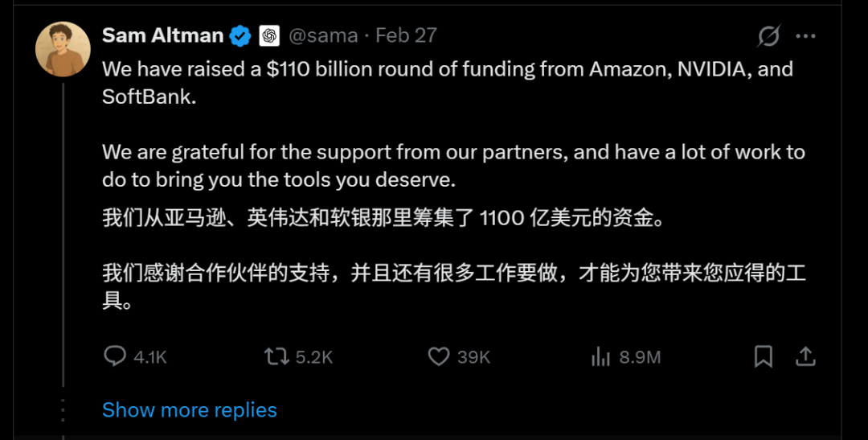Click the Feb 27 timestamp
The image size is (868, 440).
click(407, 36)
